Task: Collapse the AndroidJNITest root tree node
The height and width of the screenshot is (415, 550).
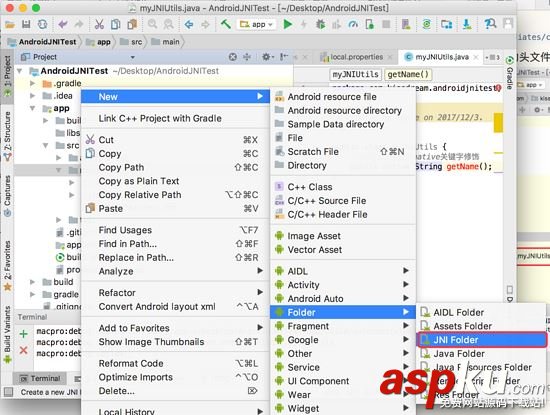Action: click(19, 71)
